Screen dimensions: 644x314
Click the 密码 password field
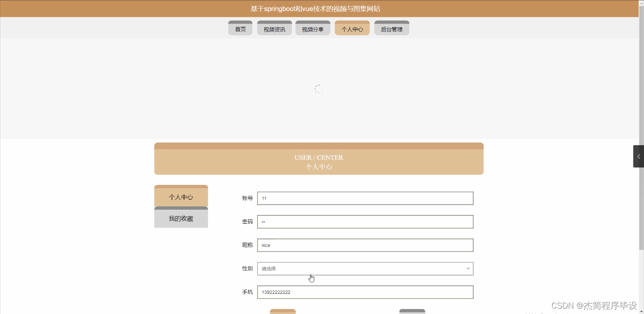[x=365, y=222]
